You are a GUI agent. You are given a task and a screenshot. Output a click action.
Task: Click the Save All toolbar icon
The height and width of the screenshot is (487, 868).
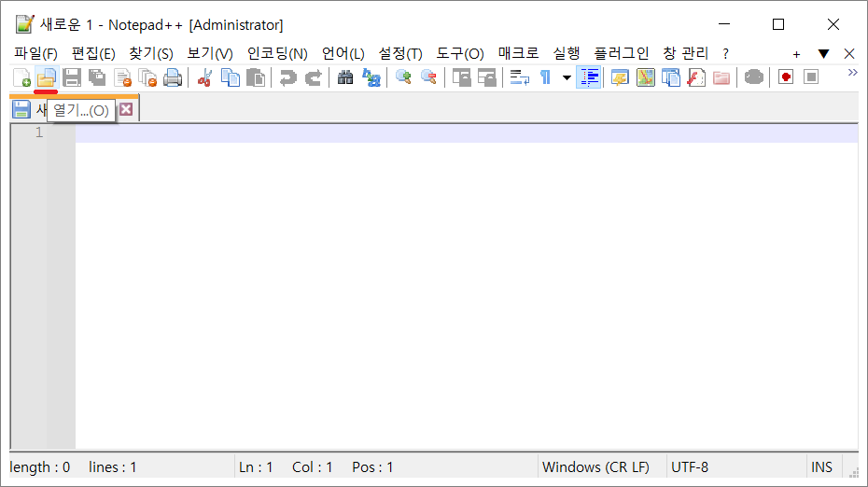[x=97, y=77]
